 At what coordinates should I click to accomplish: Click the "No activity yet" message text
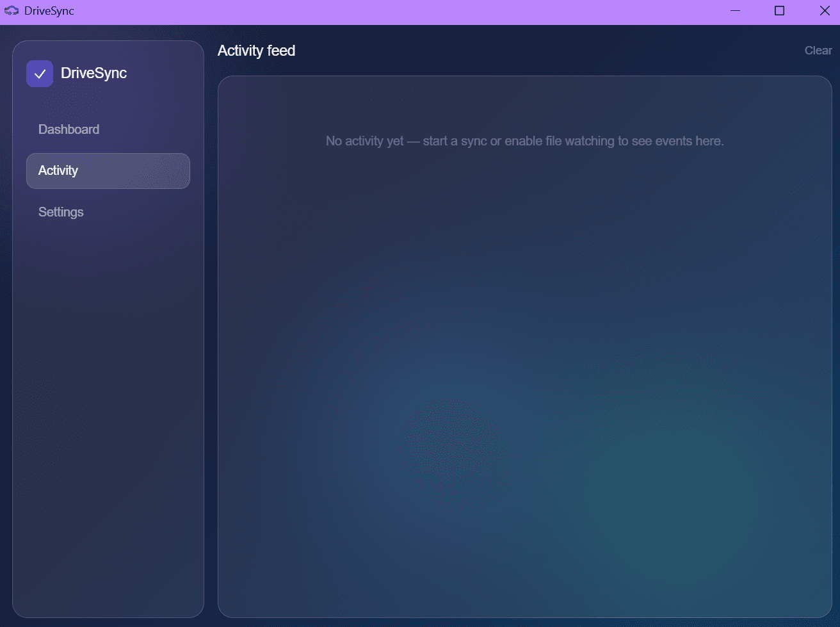524,141
